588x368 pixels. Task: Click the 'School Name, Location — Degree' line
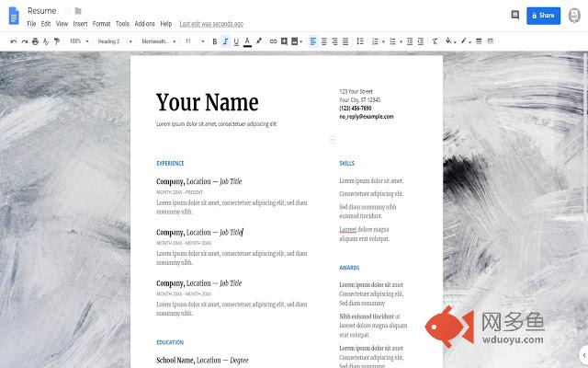click(202, 360)
